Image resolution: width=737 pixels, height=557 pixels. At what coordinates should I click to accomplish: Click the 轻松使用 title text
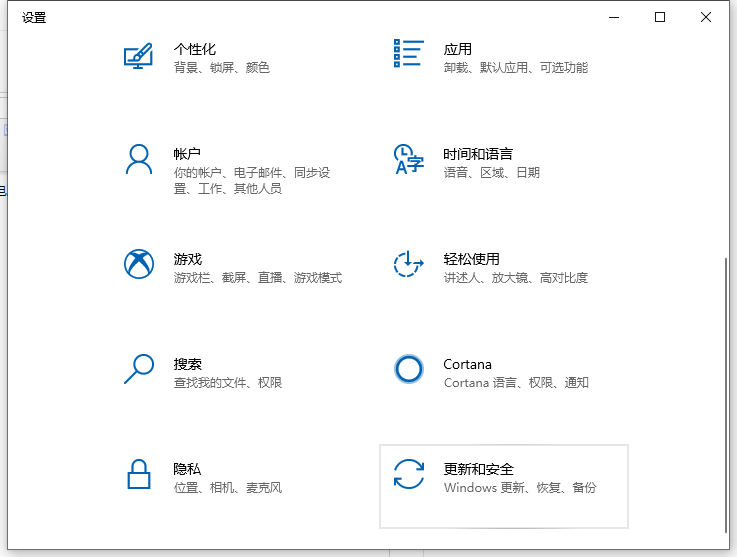pyautogui.click(x=471, y=259)
